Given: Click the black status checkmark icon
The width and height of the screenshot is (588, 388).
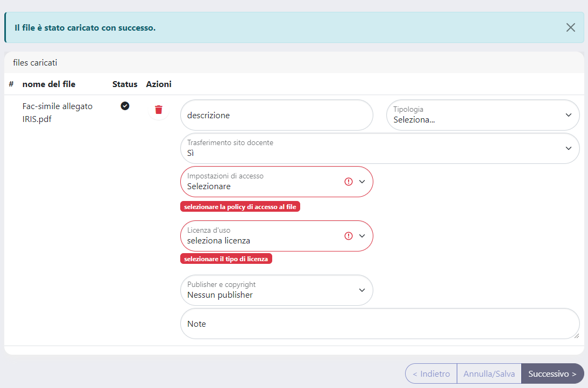Looking at the screenshot, I should [125, 106].
